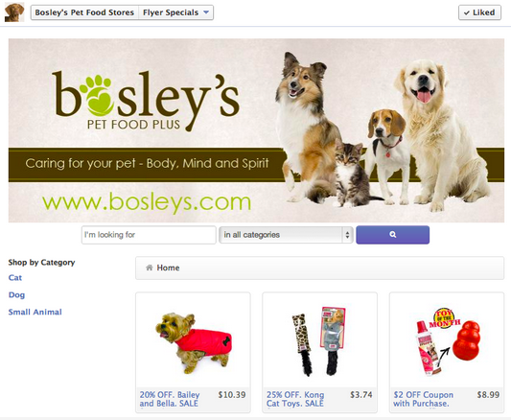Focus the 'I'm looking for' search field
The height and width of the screenshot is (420, 511).
tap(149, 235)
